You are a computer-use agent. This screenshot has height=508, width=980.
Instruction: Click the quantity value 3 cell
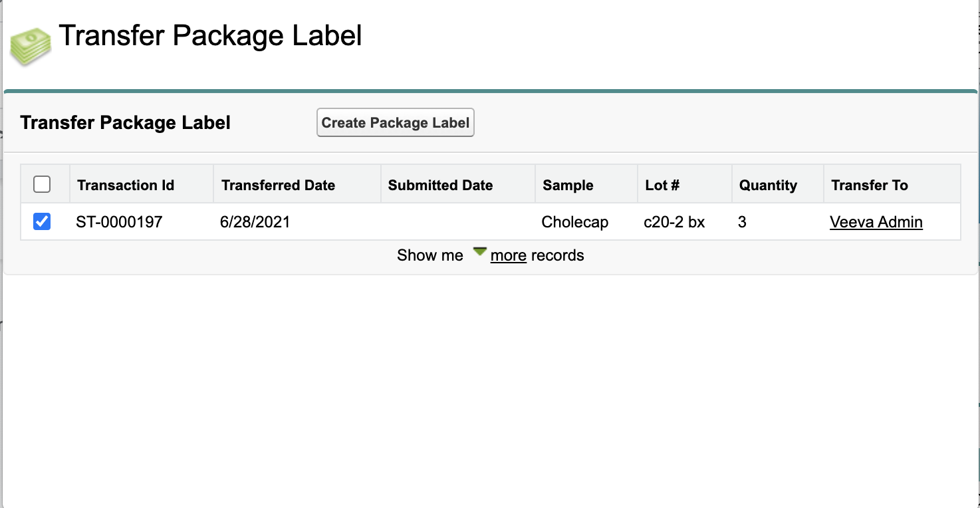click(742, 222)
